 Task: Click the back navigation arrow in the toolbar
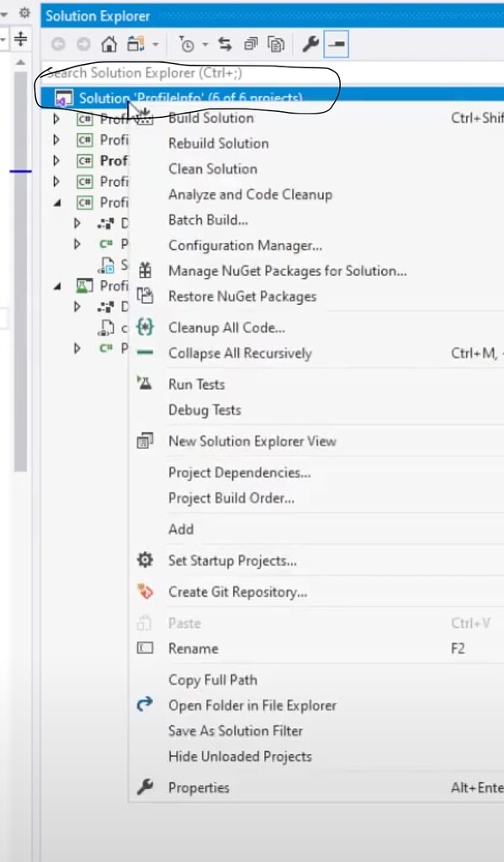pos(56,44)
